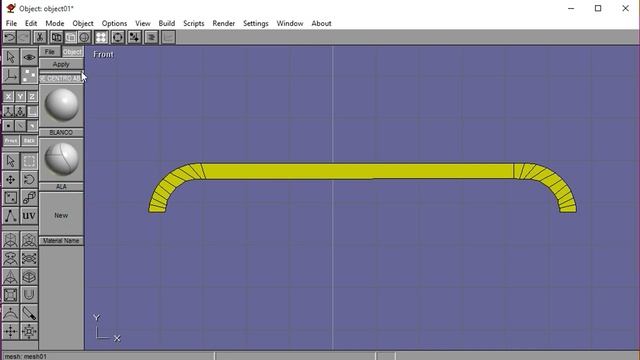Image resolution: width=640 pixels, height=360 pixels.
Task: Click the ALA material label
Action: (x=61, y=187)
